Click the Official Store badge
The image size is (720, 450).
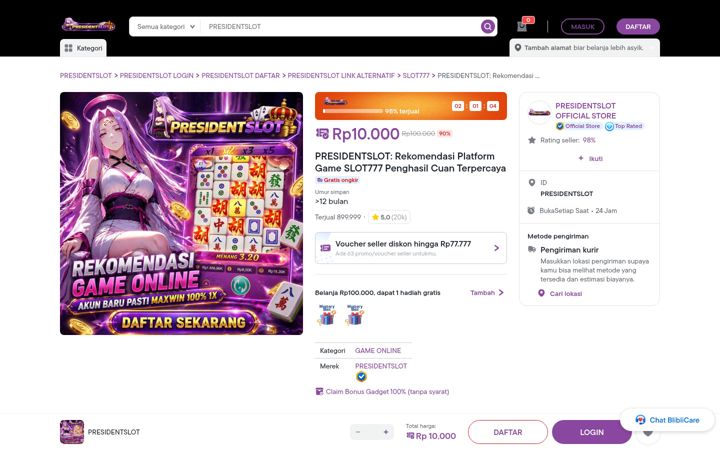578,126
